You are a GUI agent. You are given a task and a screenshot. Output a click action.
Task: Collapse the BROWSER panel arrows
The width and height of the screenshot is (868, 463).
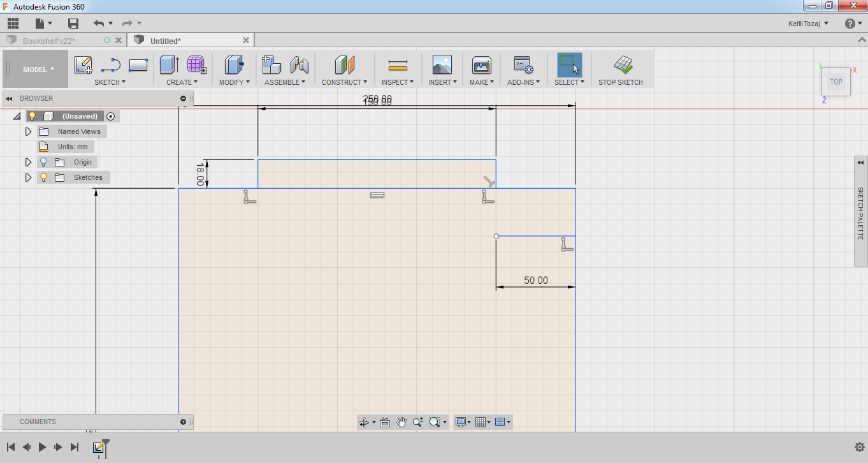tap(10, 98)
